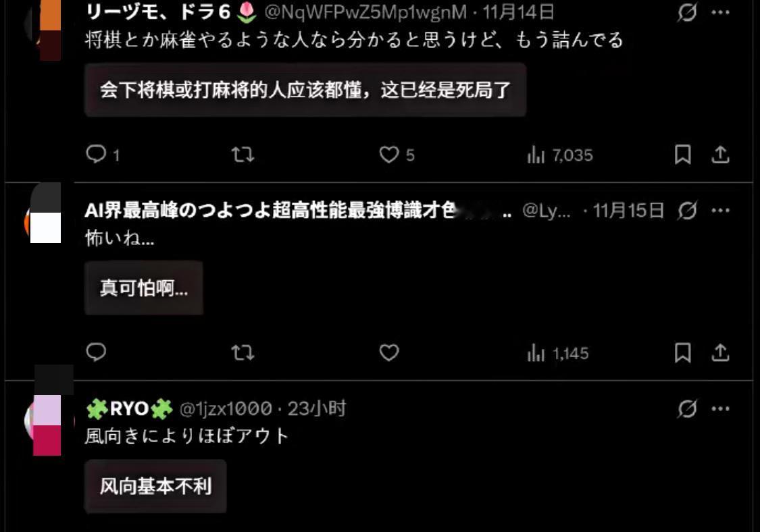
Task: Open view analytics showing 7,035
Action: click(x=560, y=155)
